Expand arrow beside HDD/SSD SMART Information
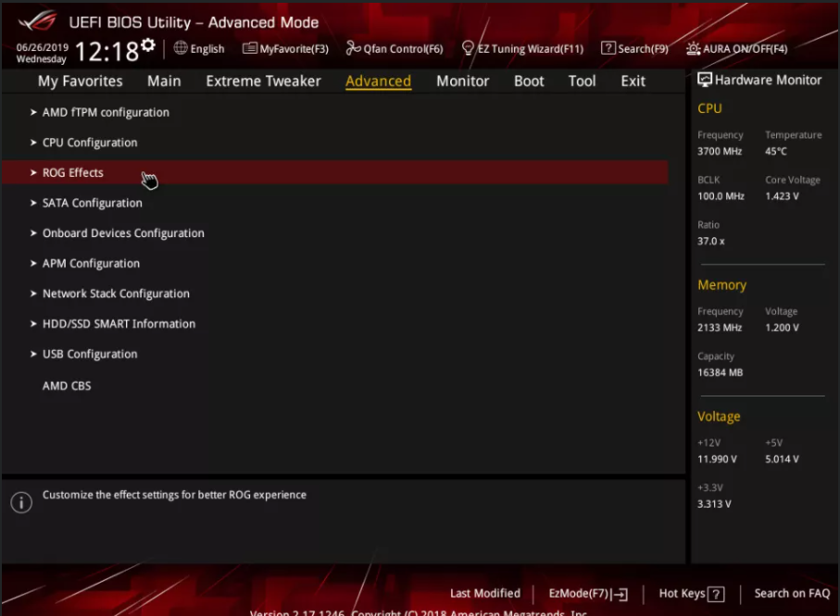Viewport: 840px width, 616px height. (33, 324)
